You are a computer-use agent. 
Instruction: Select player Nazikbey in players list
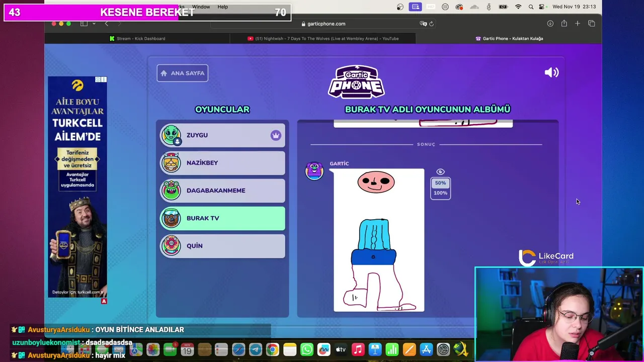pos(222,163)
